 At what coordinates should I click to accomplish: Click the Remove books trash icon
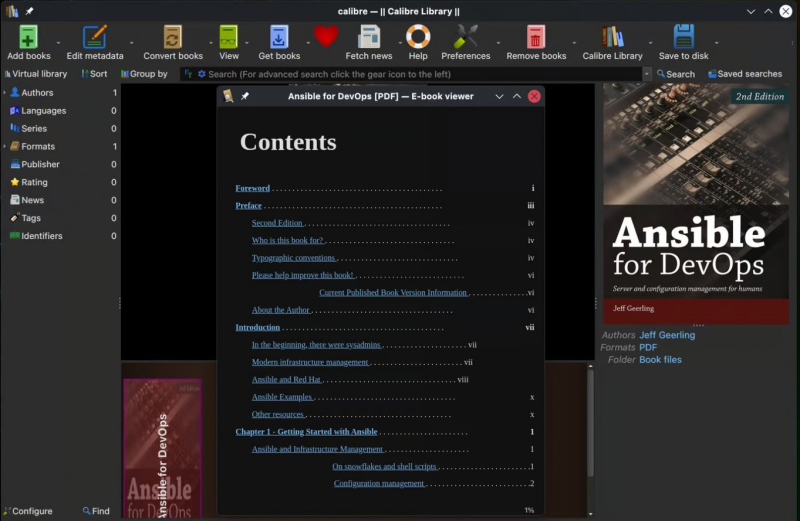click(x=536, y=37)
